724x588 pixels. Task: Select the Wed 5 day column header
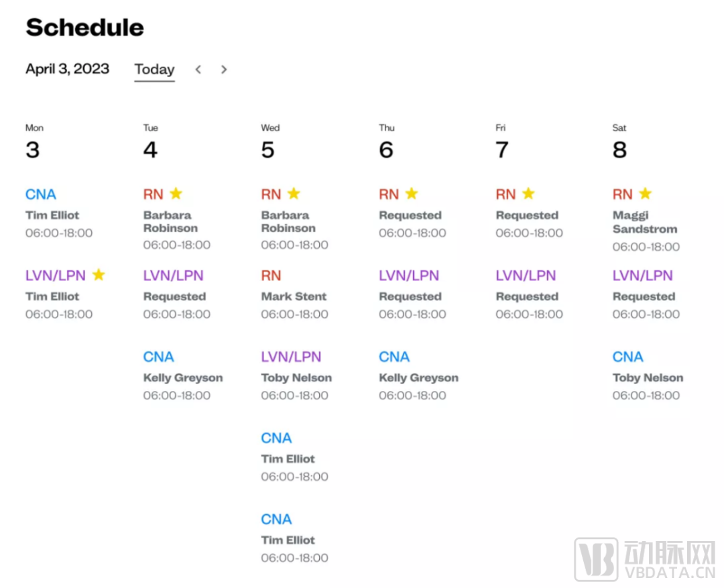coord(269,142)
